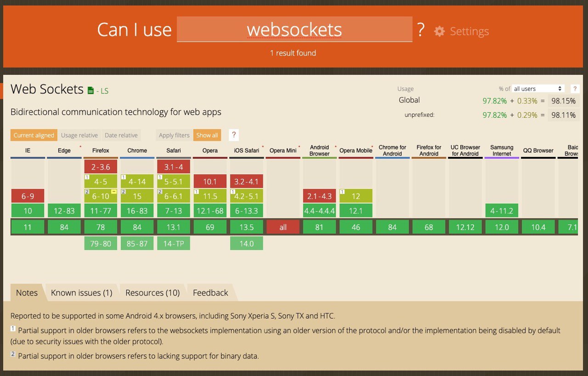
Task: Open the Resources (10) tab
Action: pos(153,293)
